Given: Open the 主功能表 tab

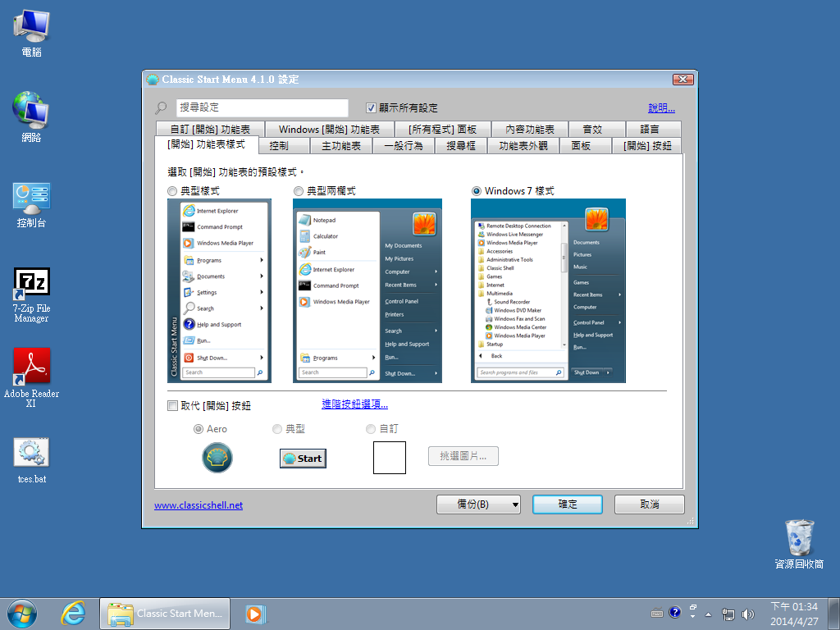Looking at the screenshot, I should [341, 146].
